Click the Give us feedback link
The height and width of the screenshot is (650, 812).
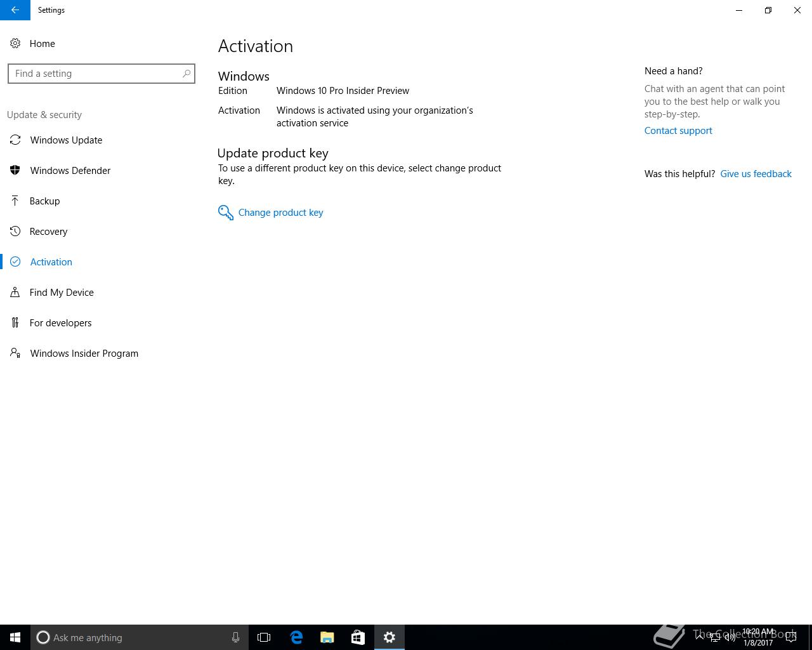point(756,174)
